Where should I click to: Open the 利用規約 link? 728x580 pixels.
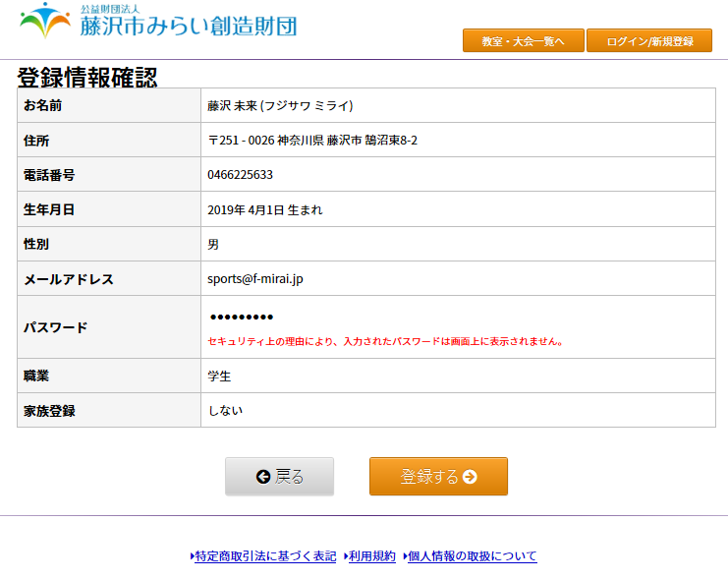click(372, 556)
